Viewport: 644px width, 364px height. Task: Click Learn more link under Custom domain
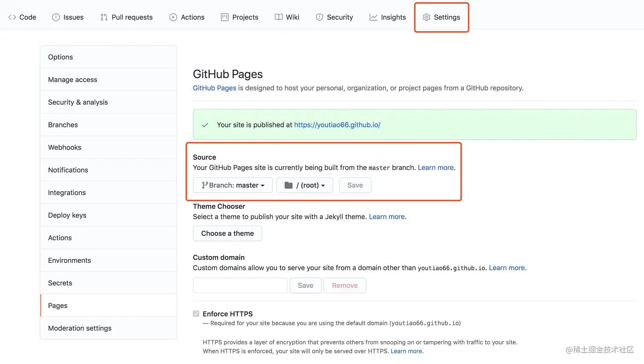pos(507,268)
